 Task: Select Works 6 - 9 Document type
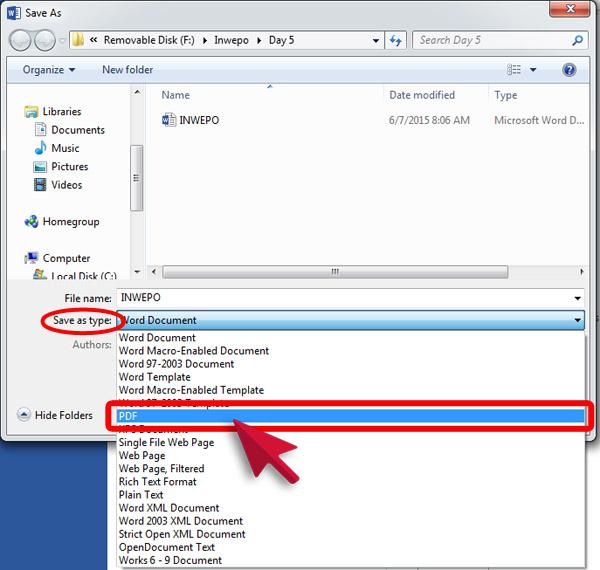tap(351, 560)
